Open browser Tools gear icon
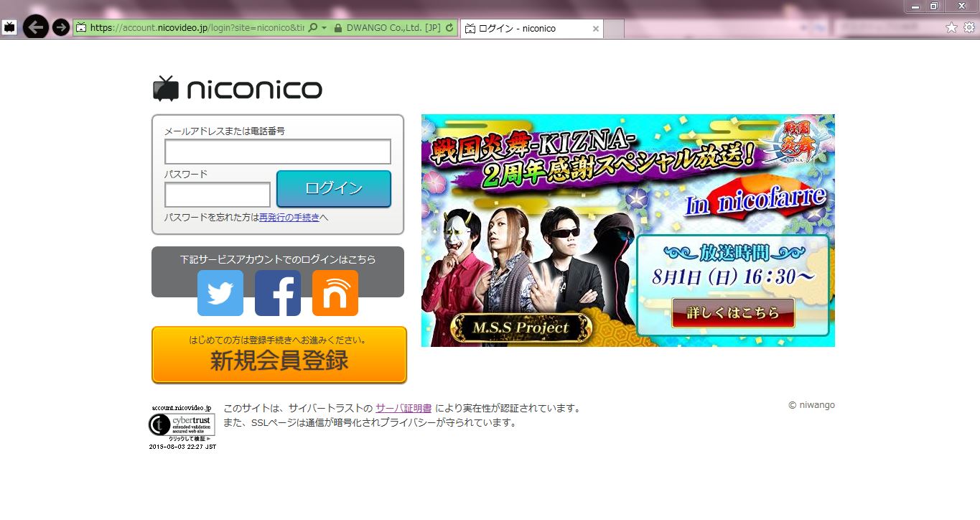The width and height of the screenshot is (980, 520). (969, 27)
